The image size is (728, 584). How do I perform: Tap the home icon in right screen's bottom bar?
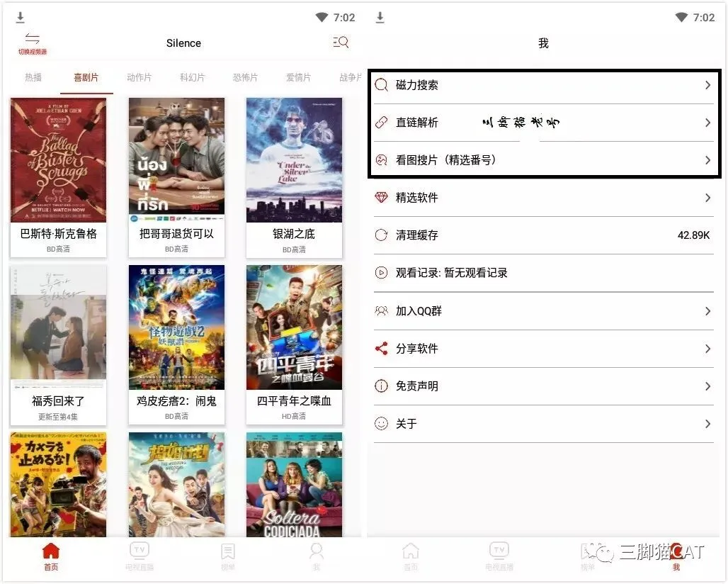click(x=411, y=551)
